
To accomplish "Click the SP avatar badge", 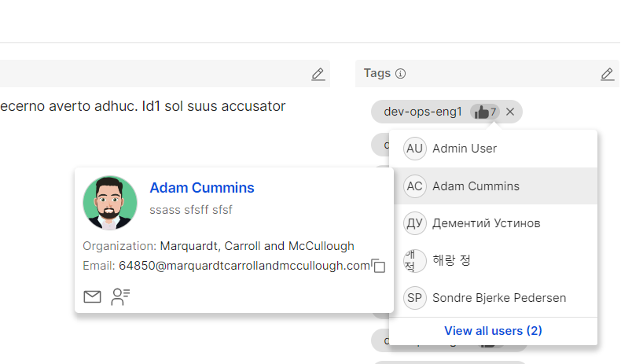I will coord(414,298).
